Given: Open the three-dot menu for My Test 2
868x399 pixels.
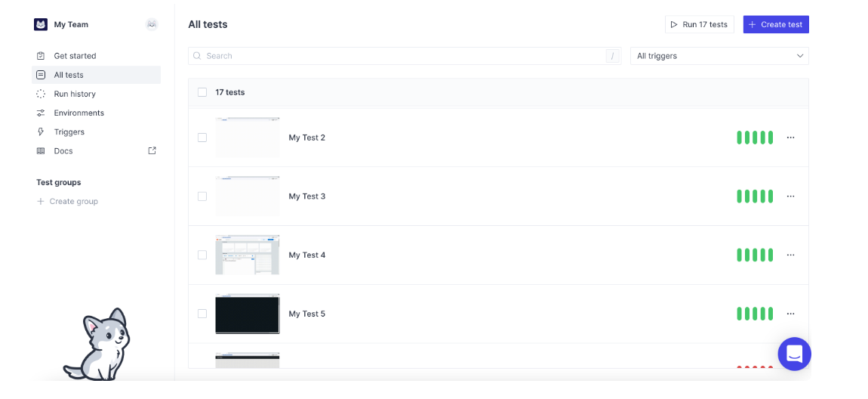Looking at the screenshot, I should pyautogui.click(x=790, y=138).
